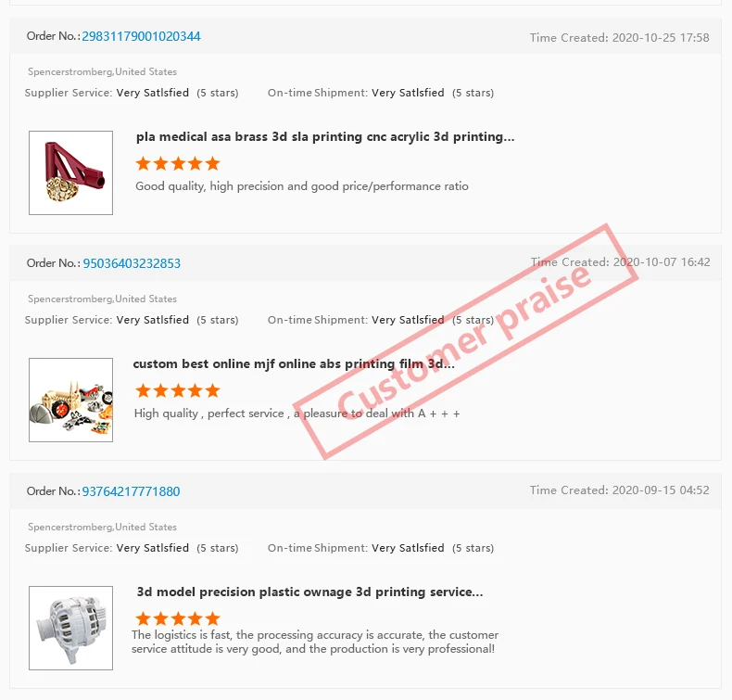This screenshot has width=732, height=700.
Task: Click the Time Created 2020-09-15 04:52 label
Action: 620,490
